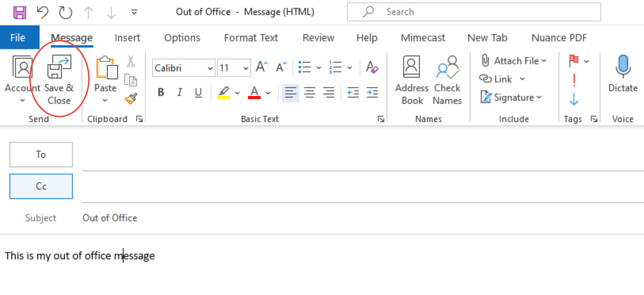Click Check Names
The height and width of the screenshot is (295, 644).
click(447, 80)
